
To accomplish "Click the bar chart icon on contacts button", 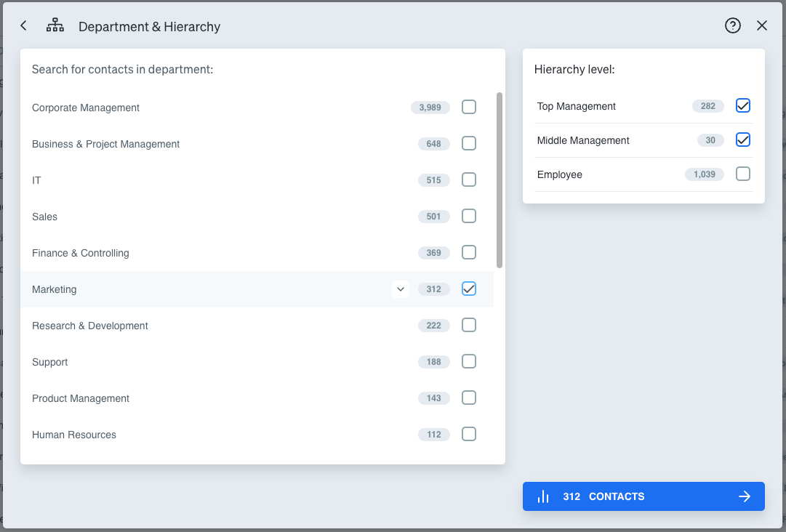I will coord(543,497).
